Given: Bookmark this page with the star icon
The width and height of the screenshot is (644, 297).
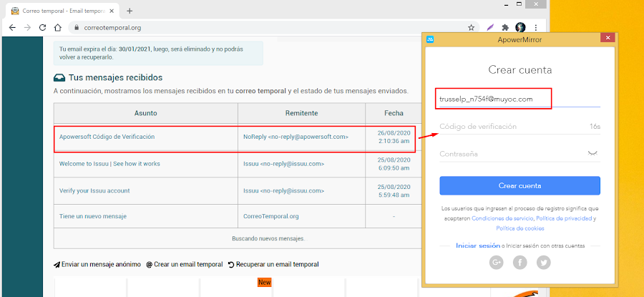Looking at the screenshot, I should point(471,27).
